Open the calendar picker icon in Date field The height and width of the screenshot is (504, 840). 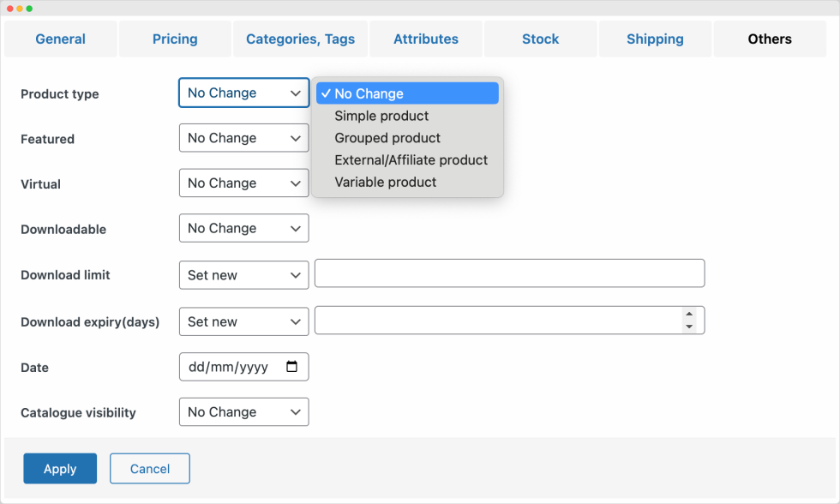(292, 367)
